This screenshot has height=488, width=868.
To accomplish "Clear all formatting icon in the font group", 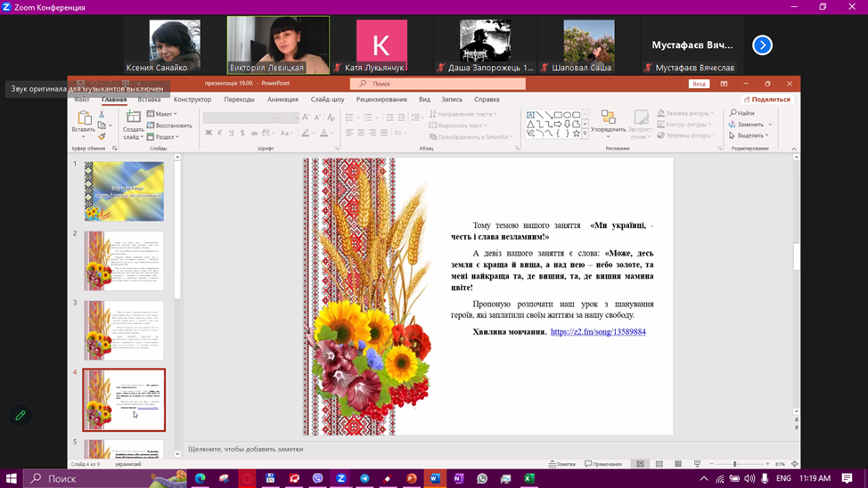I will pos(331,118).
